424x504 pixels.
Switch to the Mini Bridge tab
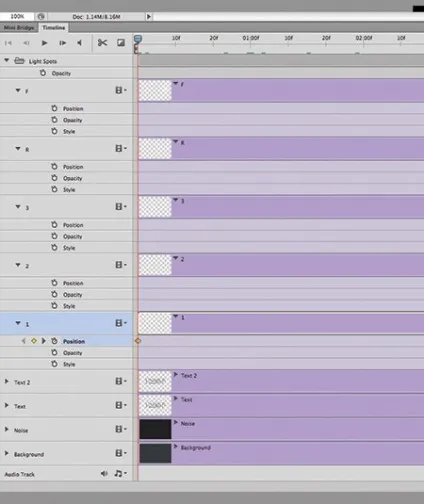coord(19,28)
